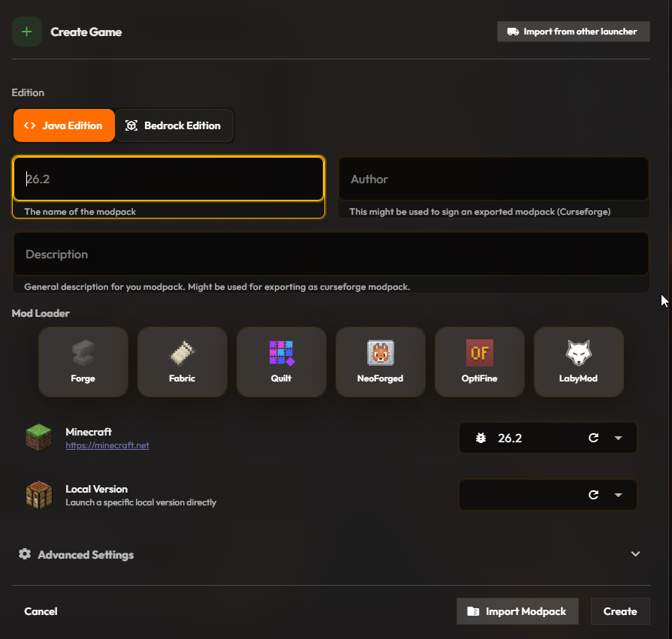Click the Advanced Settings label
The height and width of the screenshot is (639, 672).
point(86,555)
